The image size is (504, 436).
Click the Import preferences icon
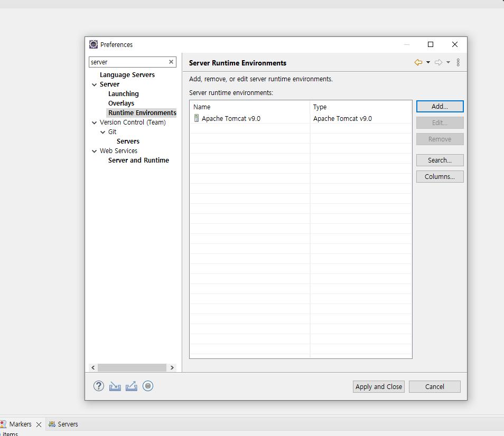point(115,386)
